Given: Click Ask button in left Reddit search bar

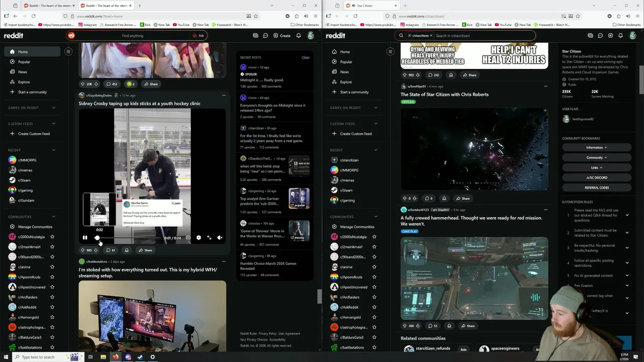Looking at the screenshot, I should (x=198, y=36).
